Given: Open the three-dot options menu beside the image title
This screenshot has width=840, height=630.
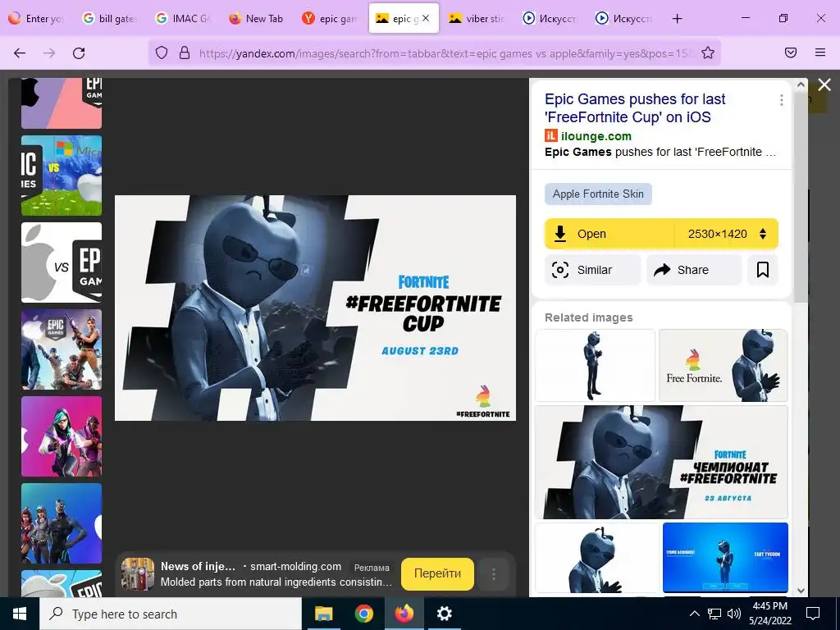Looking at the screenshot, I should pos(782,100).
